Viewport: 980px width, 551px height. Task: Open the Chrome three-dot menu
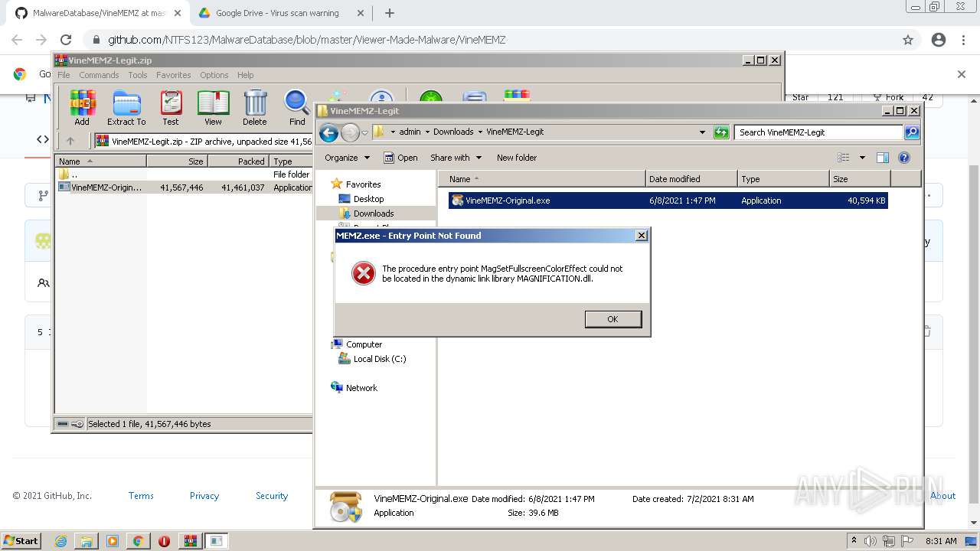pos(963,40)
